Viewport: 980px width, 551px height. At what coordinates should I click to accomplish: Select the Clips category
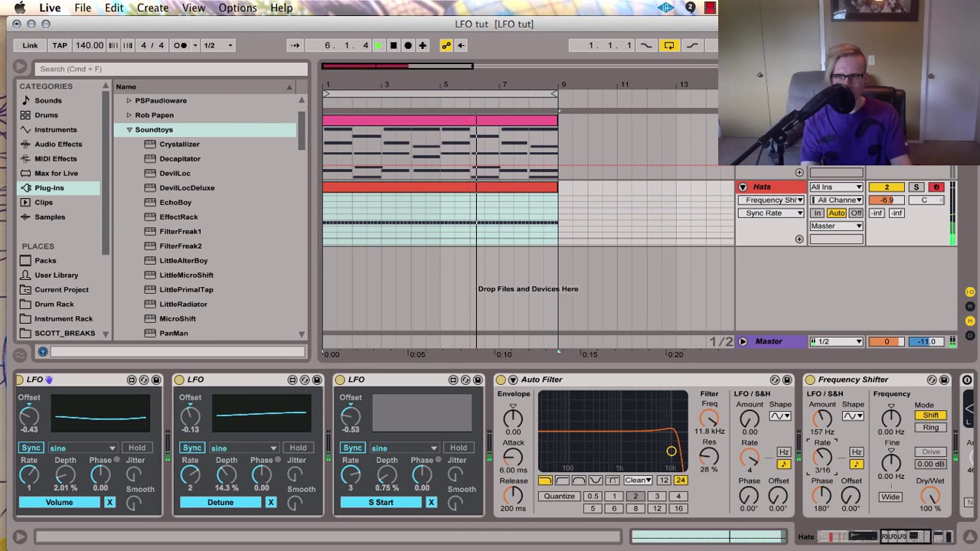pos(44,202)
